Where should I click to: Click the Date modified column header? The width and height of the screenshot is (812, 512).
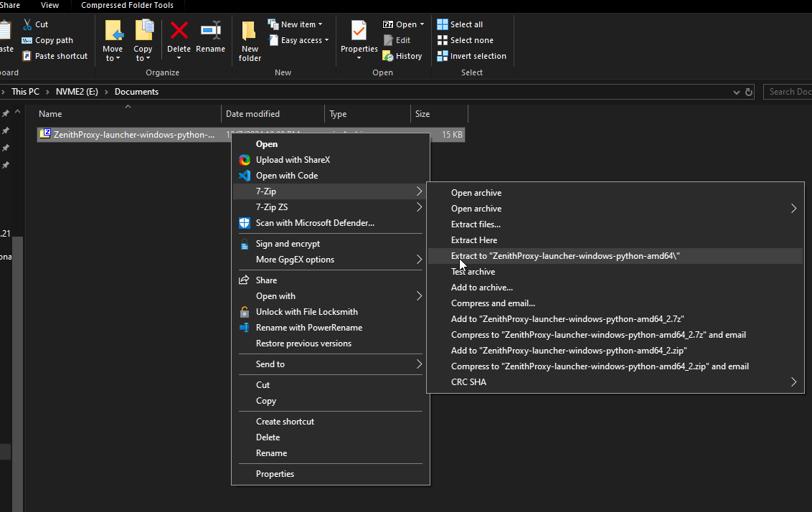click(252, 114)
